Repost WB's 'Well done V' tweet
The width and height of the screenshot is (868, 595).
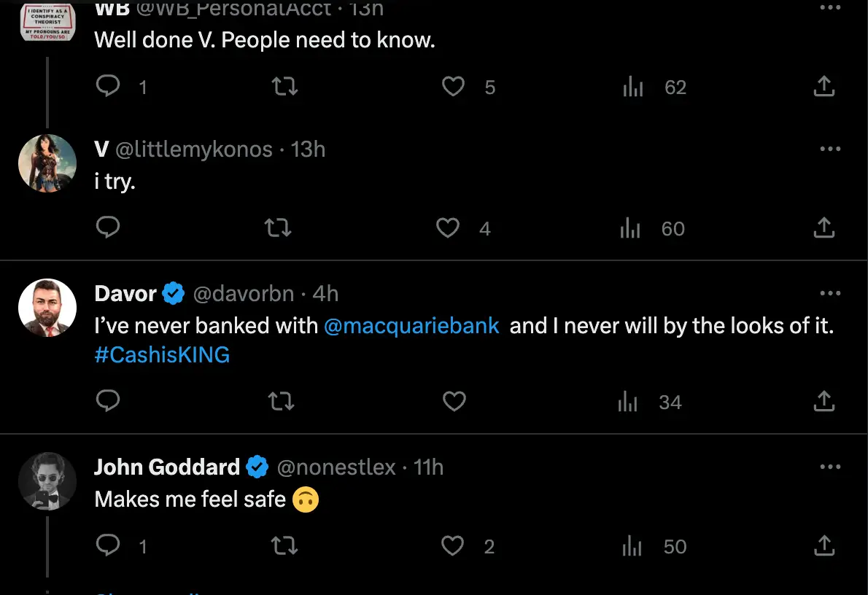(284, 87)
